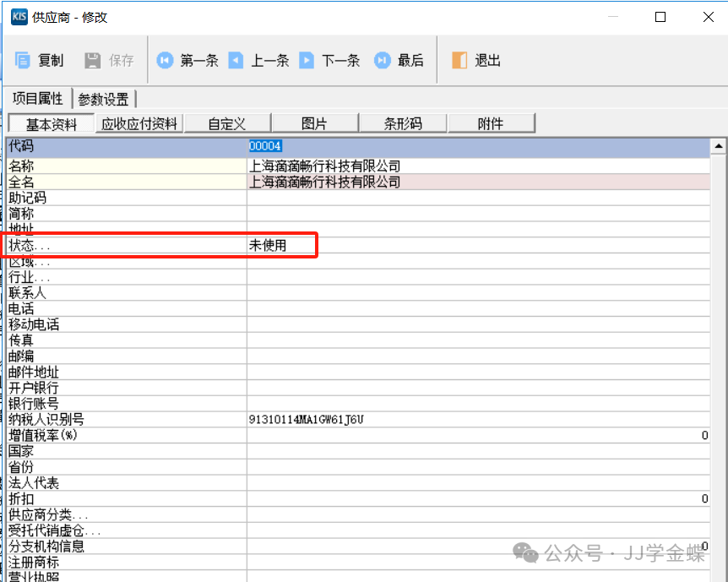This screenshot has height=582, width=728.
Task: Go to next record (下一条)
Action: point(307,60)
